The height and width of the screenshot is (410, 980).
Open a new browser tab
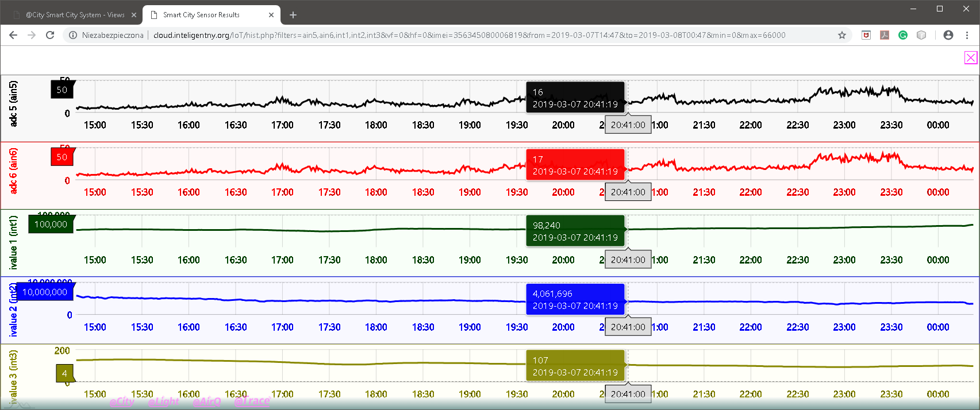(293, 15)
